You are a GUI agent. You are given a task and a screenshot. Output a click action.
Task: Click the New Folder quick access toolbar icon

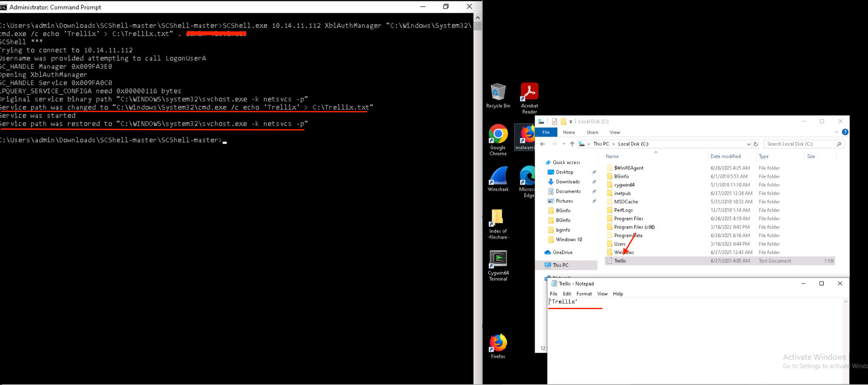563,121
